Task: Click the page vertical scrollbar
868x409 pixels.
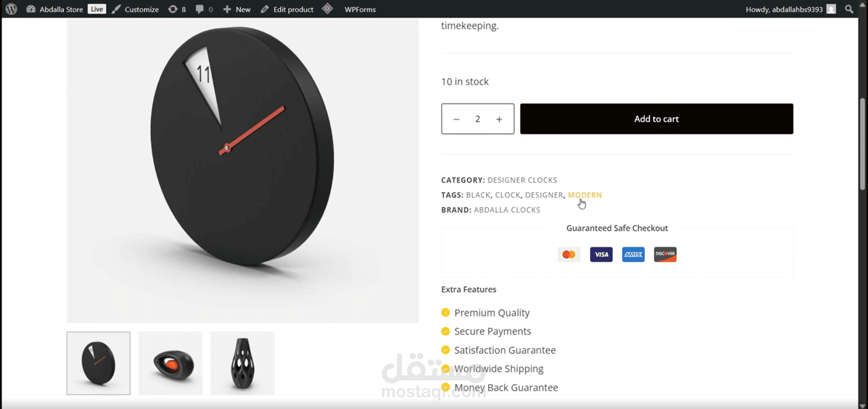Action: click(863, 144)
